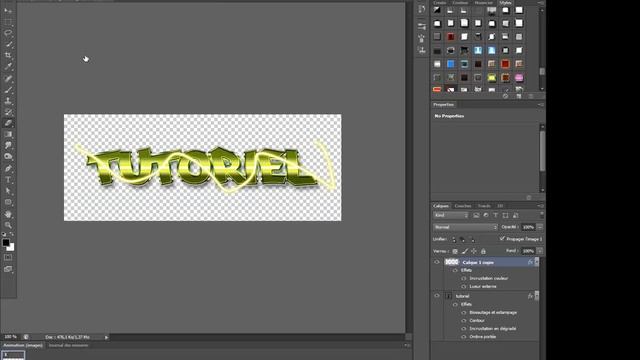Click the background color swatch
640x360 pixels.
11,247
